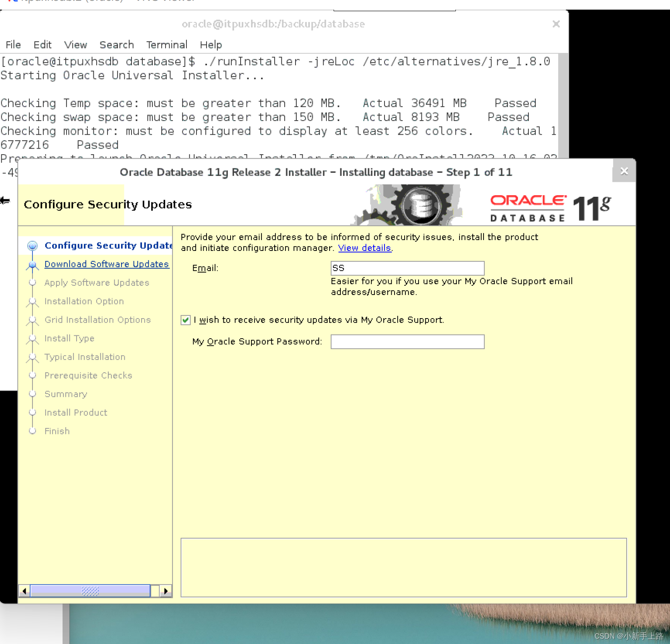Screen dimensions: 670x644
Task: Click into the Email field
Action: click(x=407, y=268)
